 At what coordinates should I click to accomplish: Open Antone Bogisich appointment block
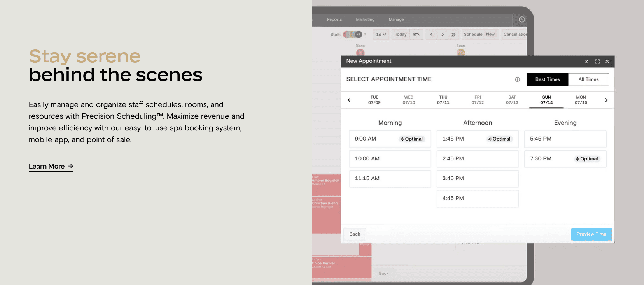click(x=326, y=185)
